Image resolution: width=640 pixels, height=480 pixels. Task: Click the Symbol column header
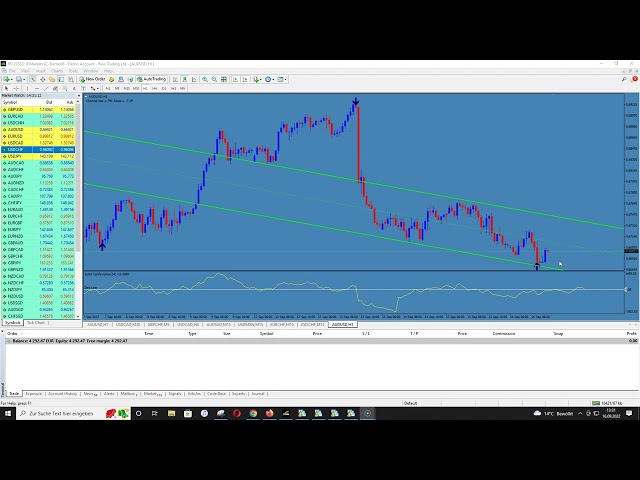point(12,102)
